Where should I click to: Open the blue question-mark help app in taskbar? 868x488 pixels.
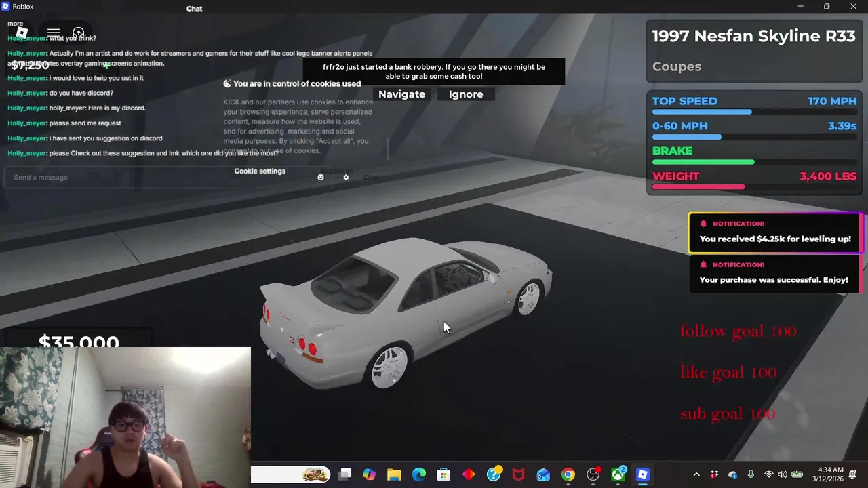click(494, 474)
